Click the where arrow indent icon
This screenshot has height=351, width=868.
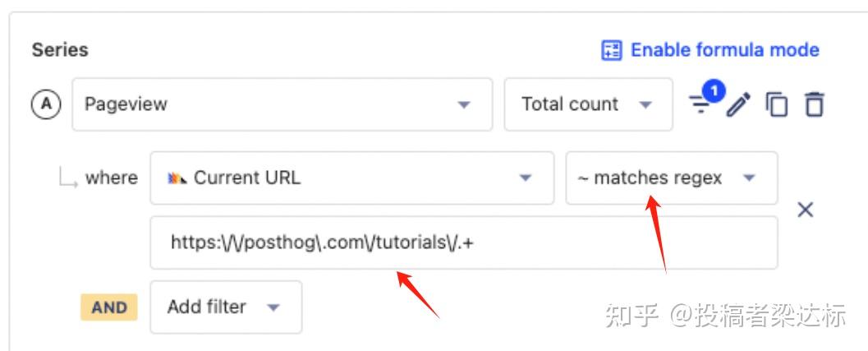(x=67, y=178)
